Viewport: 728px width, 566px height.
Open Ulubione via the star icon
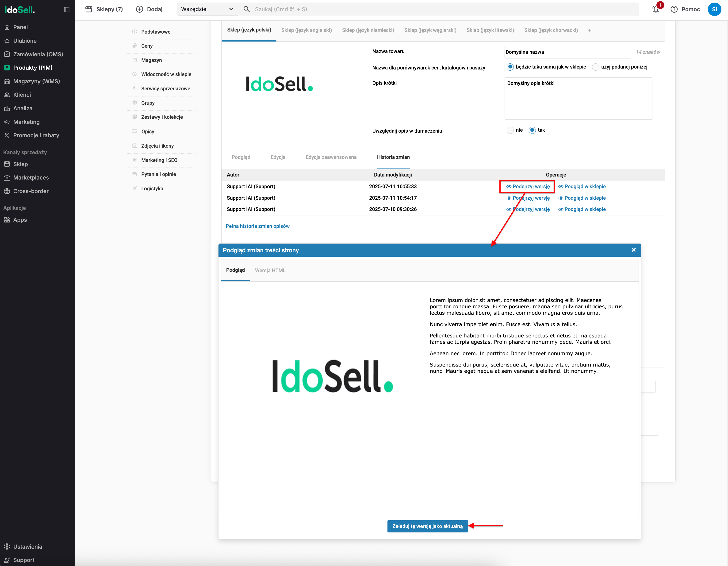pyautogui.click(x=7, y=41)
